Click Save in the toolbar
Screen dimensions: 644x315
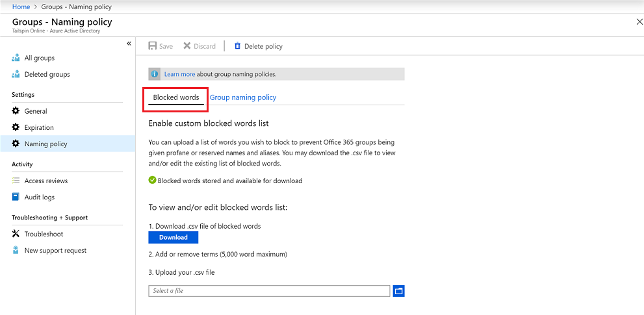pyautogui.click(x=161, y=46)
